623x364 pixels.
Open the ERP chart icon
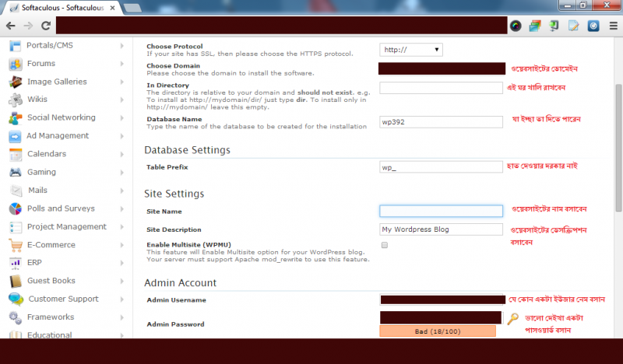(x=15, y=263)
